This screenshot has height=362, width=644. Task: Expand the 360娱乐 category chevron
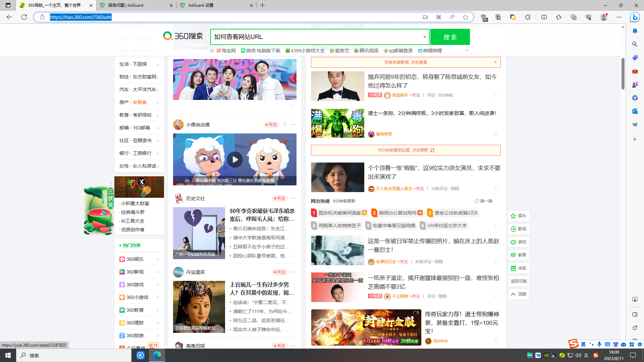[158, 259]
